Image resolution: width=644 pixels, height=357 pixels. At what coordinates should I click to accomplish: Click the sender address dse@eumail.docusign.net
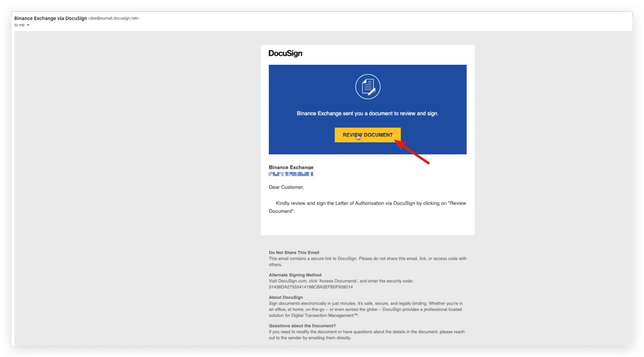click(114, 19)
